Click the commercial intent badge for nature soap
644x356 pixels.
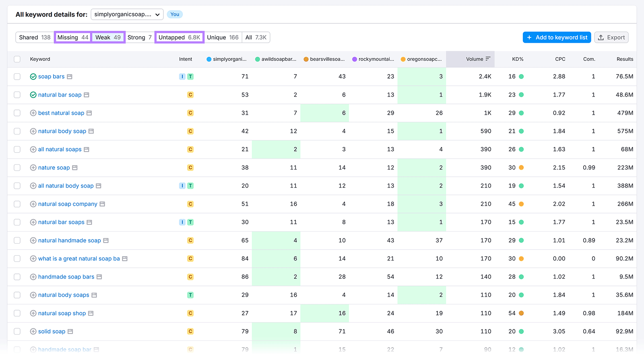coord(190,168)
